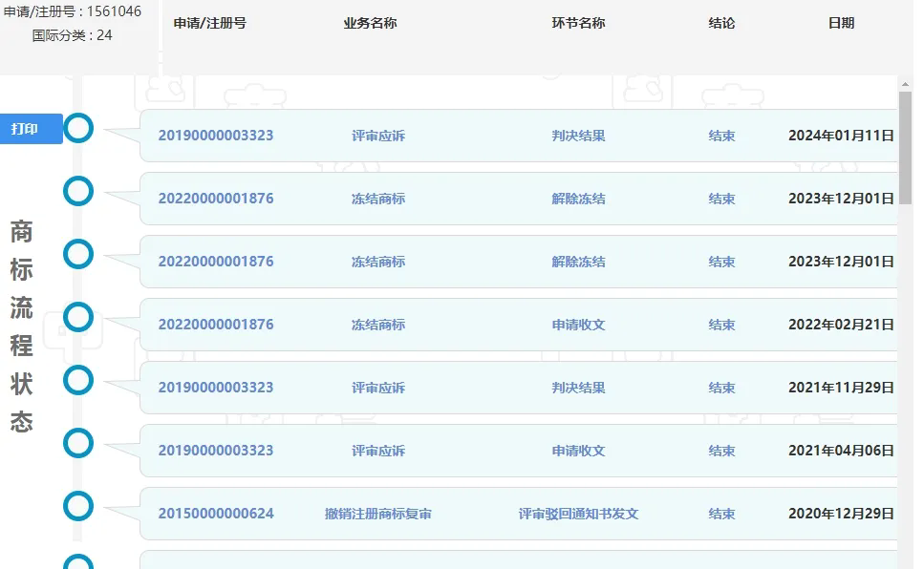Open number 20220000001876 in 2022年02月21日 row

216,325
